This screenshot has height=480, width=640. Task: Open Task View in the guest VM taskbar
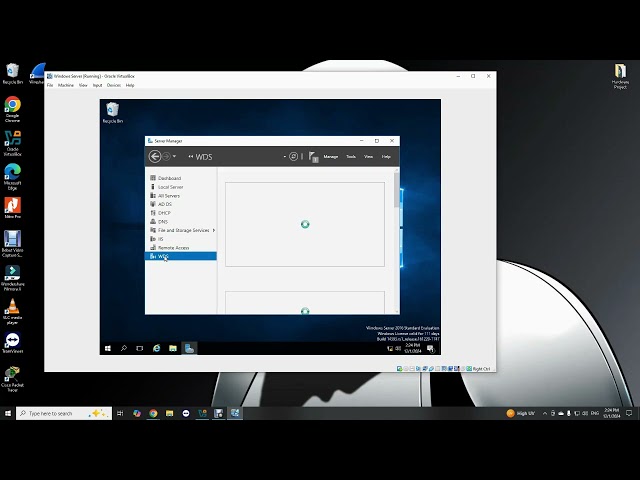140,348
